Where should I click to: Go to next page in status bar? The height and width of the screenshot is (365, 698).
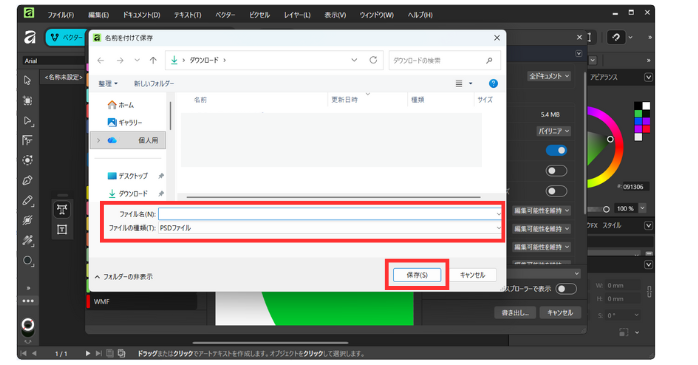click(x=88, y=353)
